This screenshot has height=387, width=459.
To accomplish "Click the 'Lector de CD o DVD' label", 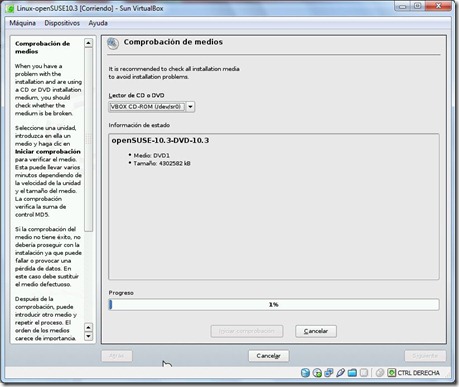I will 136,95.
